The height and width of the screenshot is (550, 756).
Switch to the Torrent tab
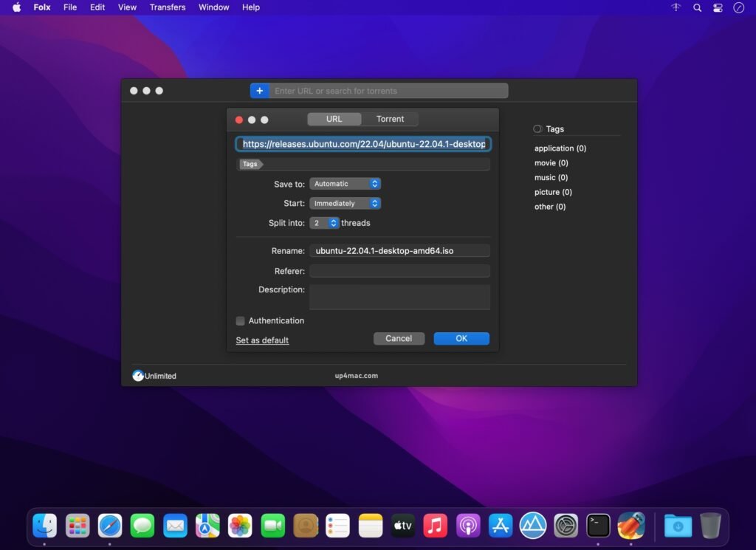390,119
